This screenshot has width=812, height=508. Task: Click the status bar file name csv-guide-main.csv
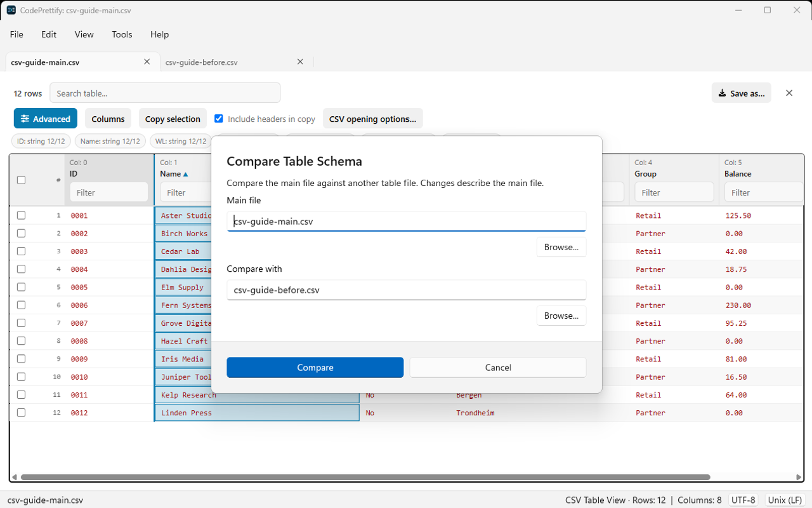click(x=45, y=500)
